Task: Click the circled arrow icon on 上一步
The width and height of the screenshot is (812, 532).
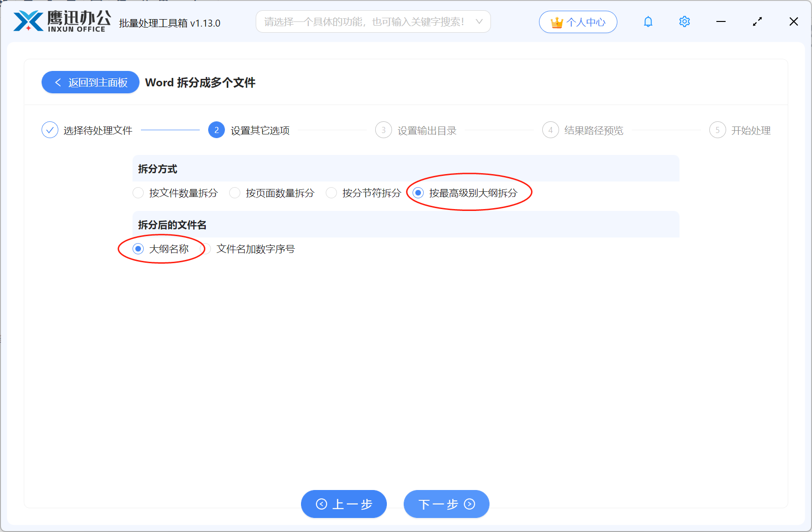Action: point(321,504)
